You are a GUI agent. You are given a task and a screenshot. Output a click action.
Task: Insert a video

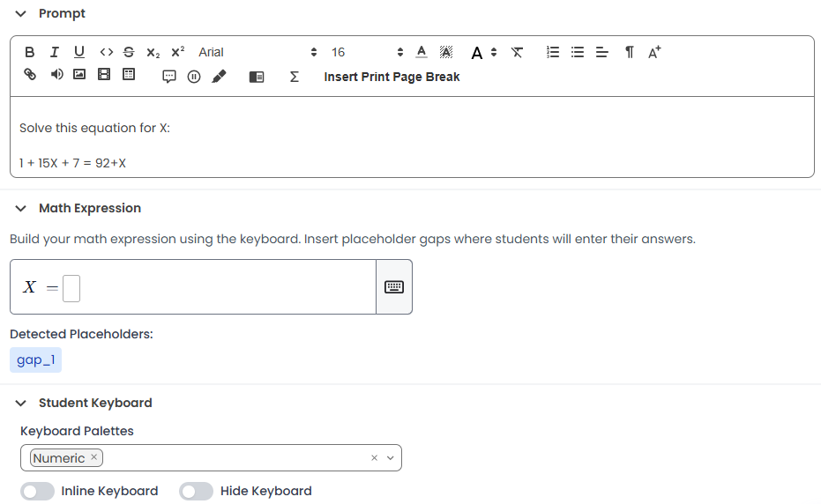tap(104, 74)
